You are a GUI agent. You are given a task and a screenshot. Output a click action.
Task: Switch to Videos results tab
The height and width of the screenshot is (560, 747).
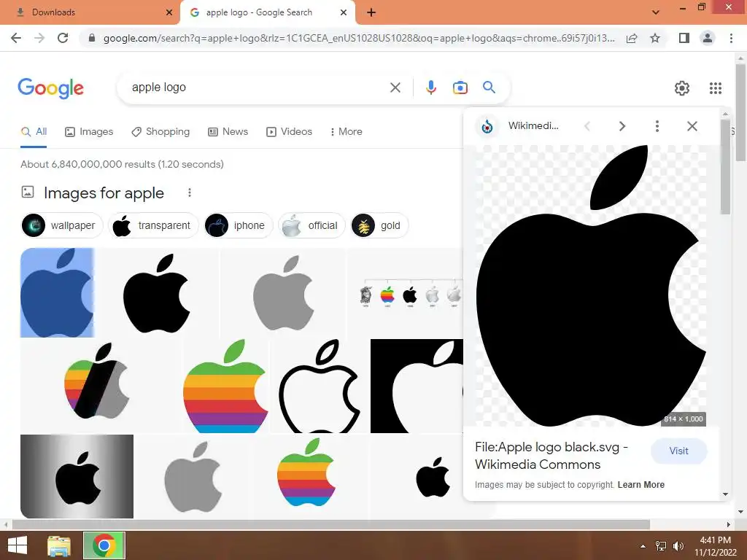[289, 131]
